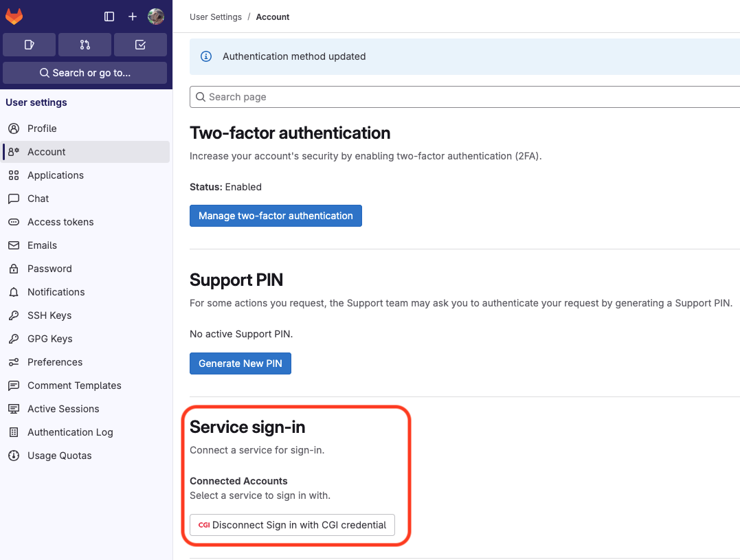
Task: Click the info icon in alert banner
Action: tap(205, 56)
